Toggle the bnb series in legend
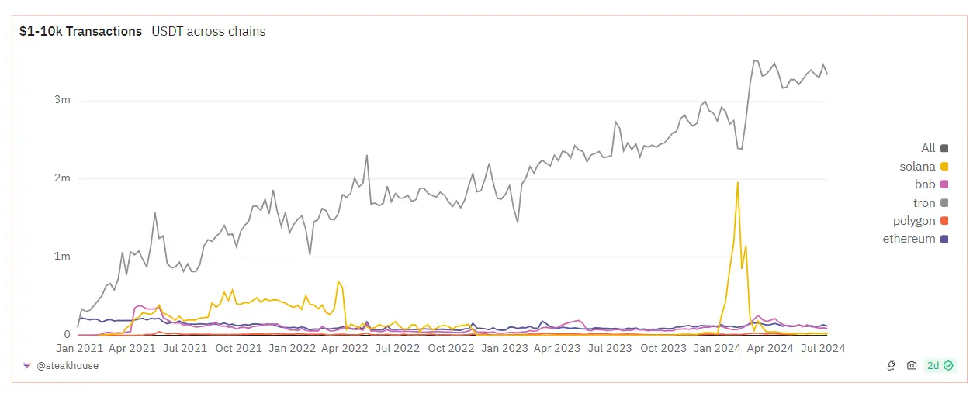This screenshot has width=980, height=393. (x=931, y=184)
